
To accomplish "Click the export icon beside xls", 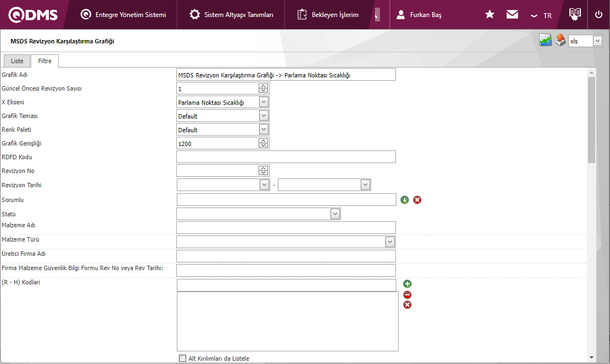I will point(560,41).
